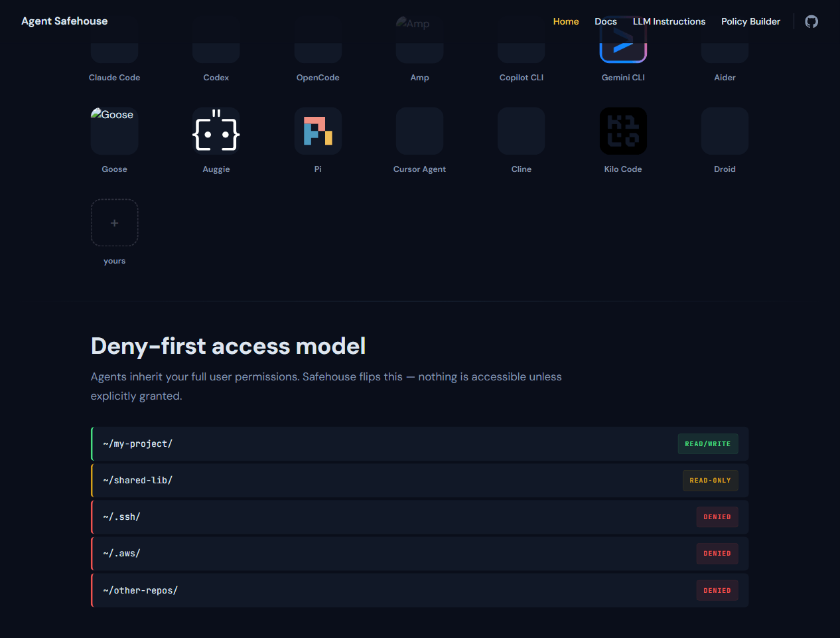Click DENIED badge on ~/other-repos/ row
The height and width of the screenshot is (638, 840).
click(717, 590)
